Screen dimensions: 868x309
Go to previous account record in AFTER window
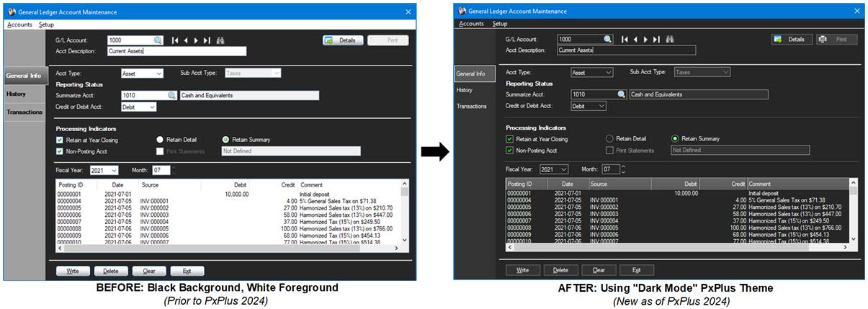(x=635, y=39)
